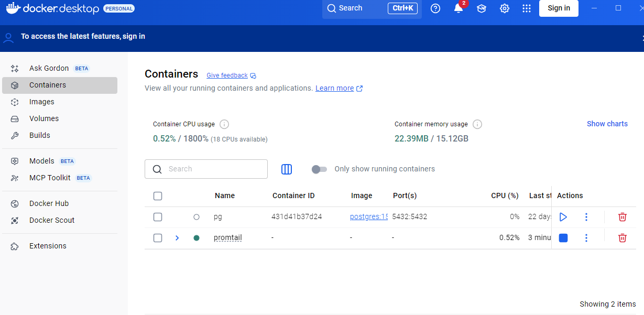Screen dimensions: 644x315
Task: Click the promtail container name
Action: point(228,238)
